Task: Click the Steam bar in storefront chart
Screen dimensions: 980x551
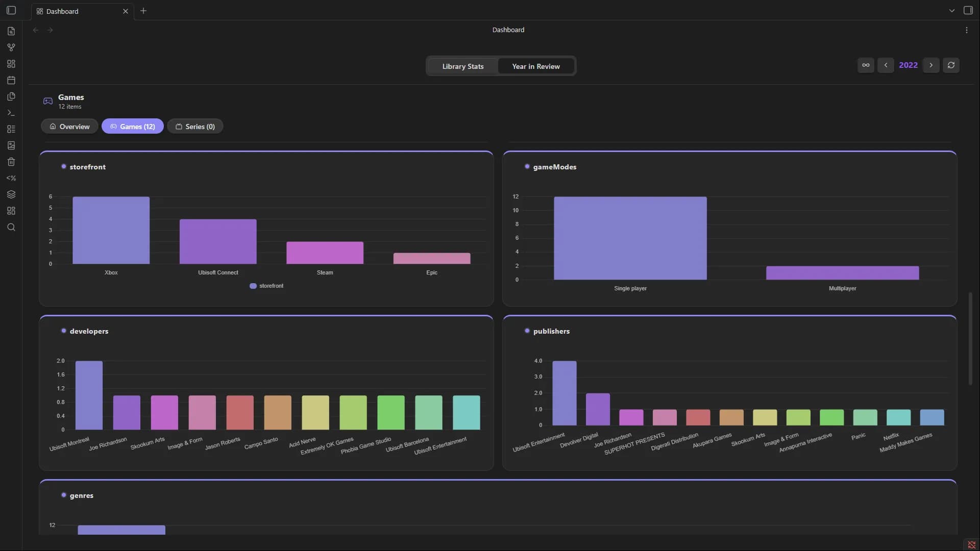Action: 325,253
